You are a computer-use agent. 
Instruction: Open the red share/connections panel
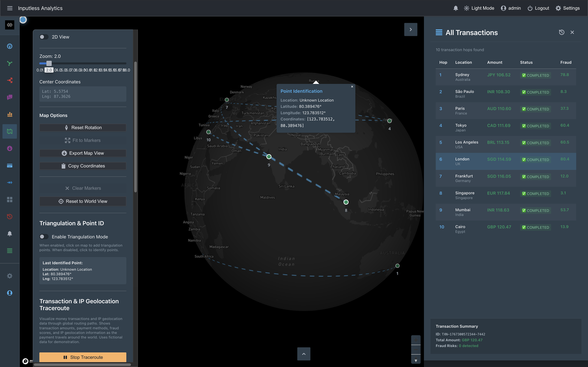pos(10,80)
